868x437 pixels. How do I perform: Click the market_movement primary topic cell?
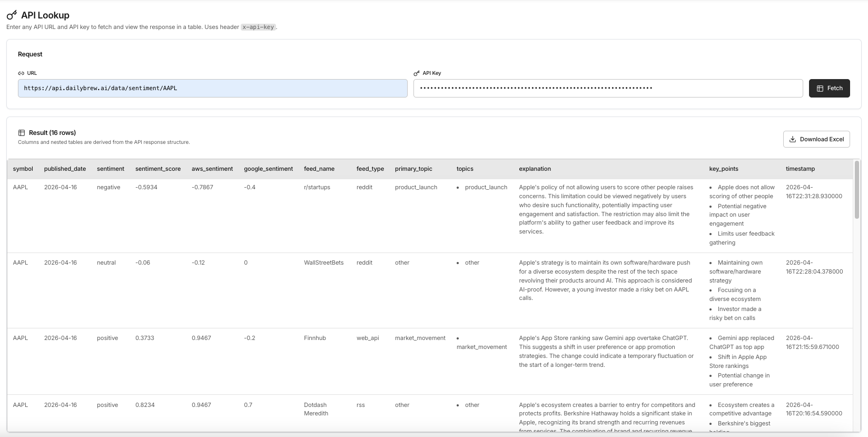420,338
